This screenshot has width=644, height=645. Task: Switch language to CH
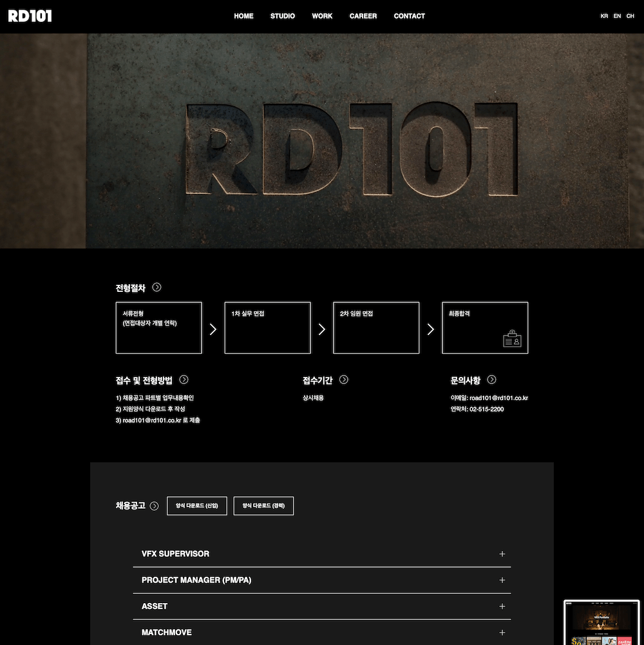[630, 16]
